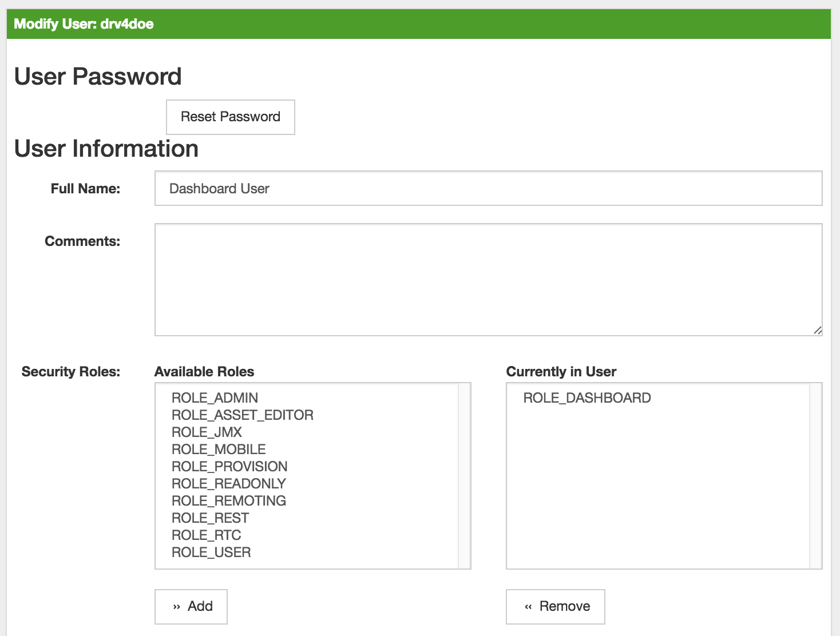Select ROLE_PROVISION in Available Roles
The height and width of the screenshot is (636, 840).
[x=229, y=466]
